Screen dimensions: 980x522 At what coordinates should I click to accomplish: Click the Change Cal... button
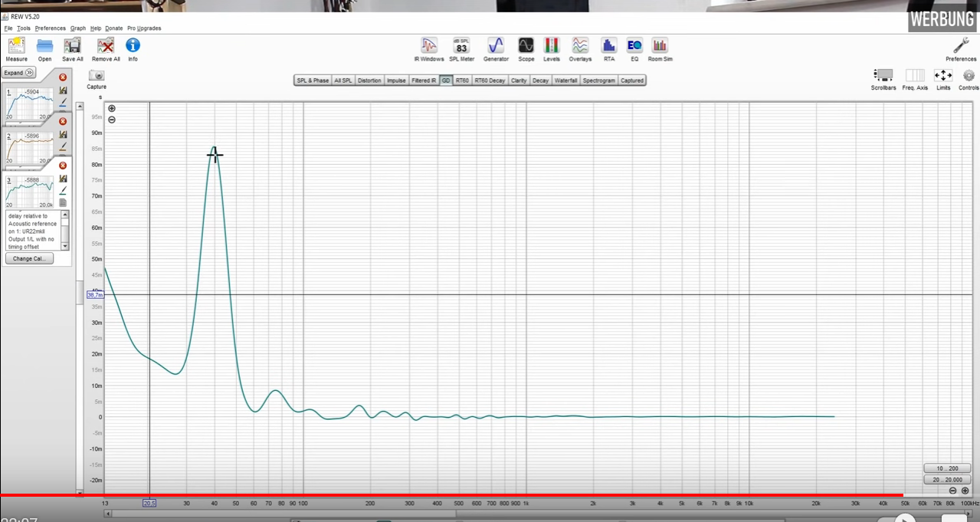point(29,259)
